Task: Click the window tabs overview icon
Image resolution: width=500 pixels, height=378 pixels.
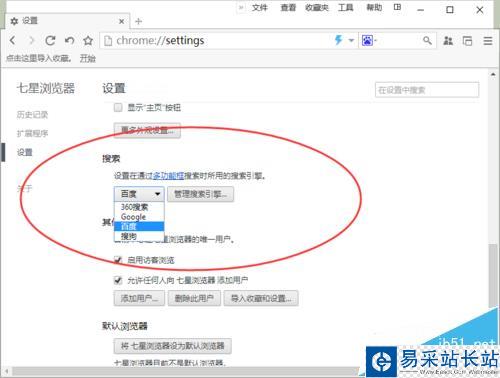Action: click(x=468, y=41)
